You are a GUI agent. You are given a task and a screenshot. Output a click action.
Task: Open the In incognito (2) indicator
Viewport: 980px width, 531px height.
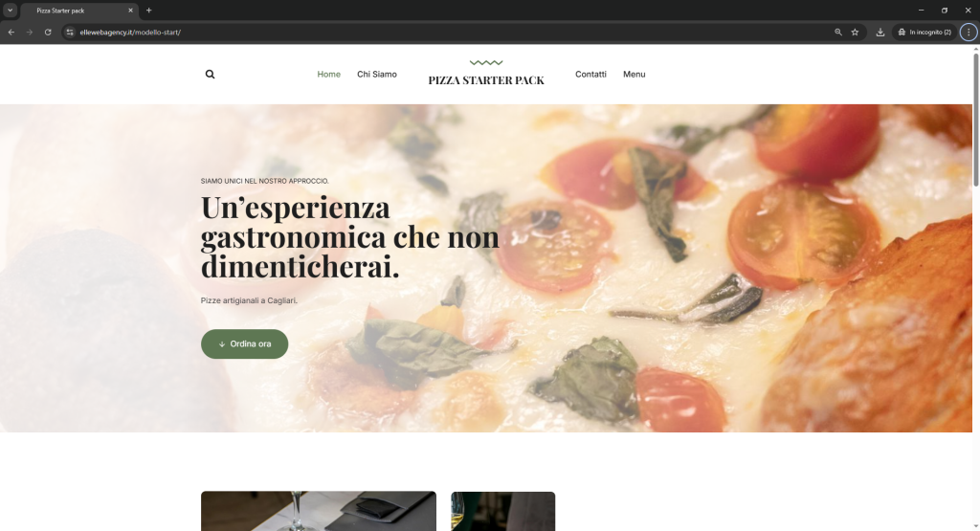[924, 32]
